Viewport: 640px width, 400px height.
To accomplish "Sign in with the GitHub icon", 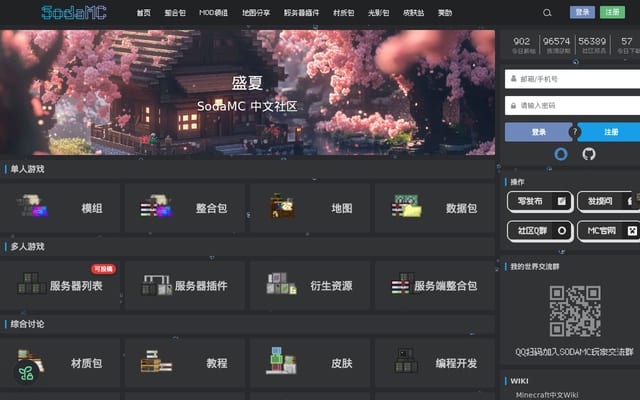I will (x=589, y=154).
